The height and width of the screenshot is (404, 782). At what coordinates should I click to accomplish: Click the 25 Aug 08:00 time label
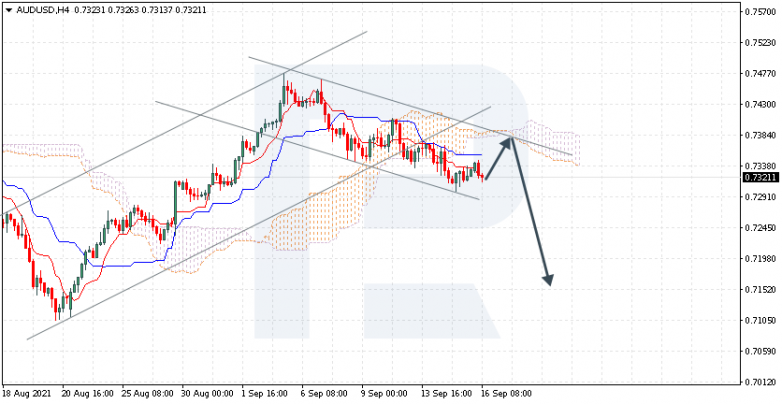[x=149, y=394]
